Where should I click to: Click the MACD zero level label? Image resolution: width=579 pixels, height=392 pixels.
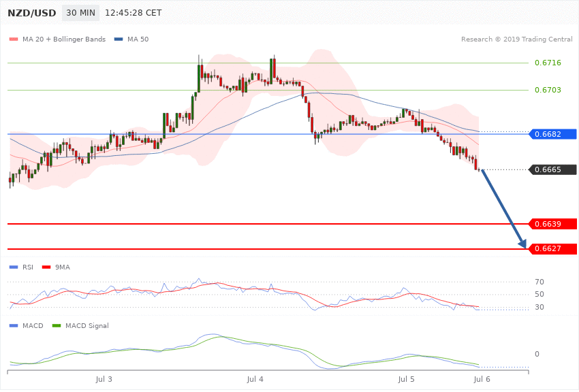click(537, 354)
